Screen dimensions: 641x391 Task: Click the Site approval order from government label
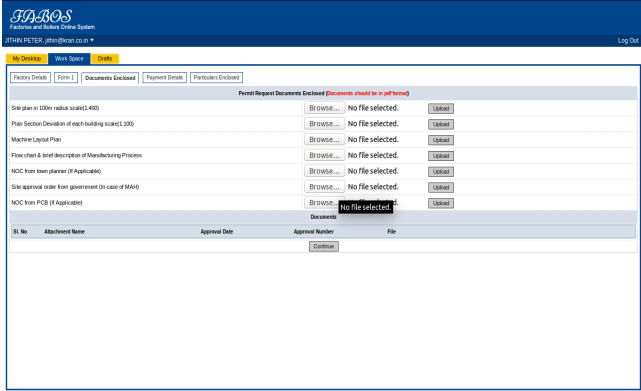click(x=75, y=187)
